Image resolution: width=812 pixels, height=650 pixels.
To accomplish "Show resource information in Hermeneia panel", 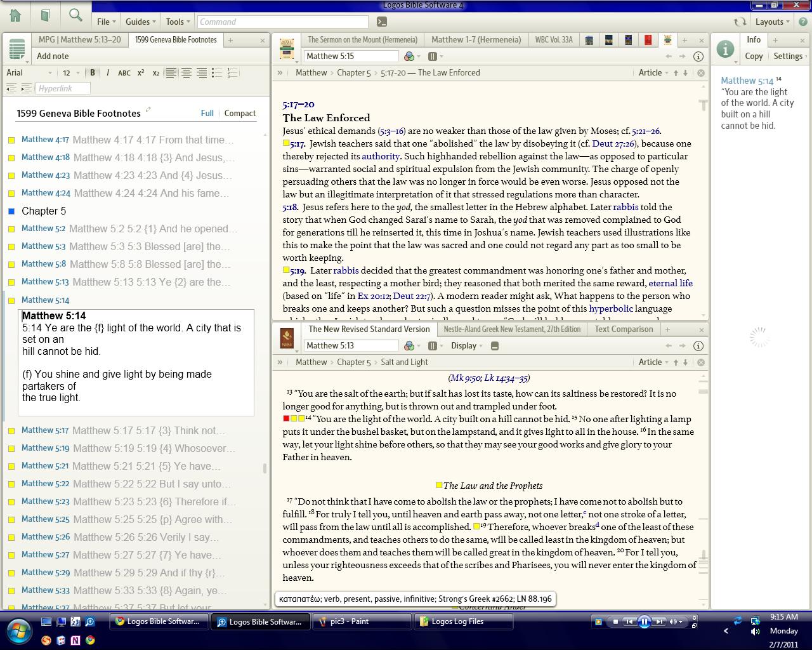I will [698, 56].
